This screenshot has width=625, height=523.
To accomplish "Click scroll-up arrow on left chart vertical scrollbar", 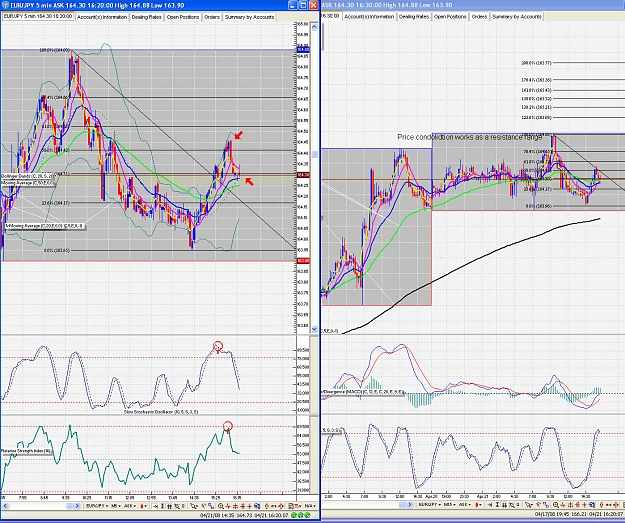I will click(314, 27).
